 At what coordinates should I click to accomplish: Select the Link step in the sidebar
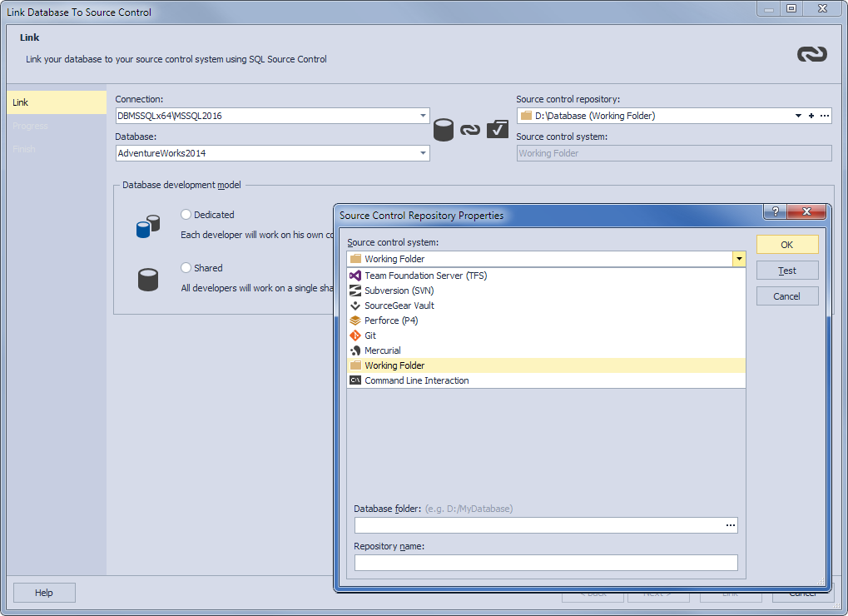coord(57,102)
